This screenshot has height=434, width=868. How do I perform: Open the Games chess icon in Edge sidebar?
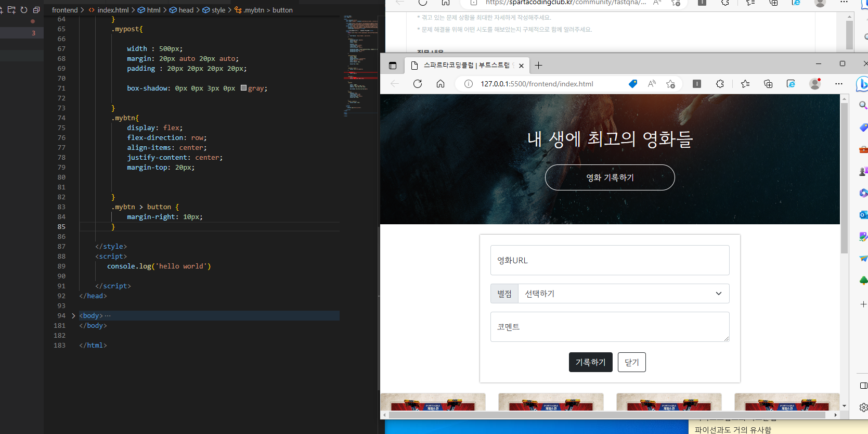pyautogui.click(x=863, y=171)
